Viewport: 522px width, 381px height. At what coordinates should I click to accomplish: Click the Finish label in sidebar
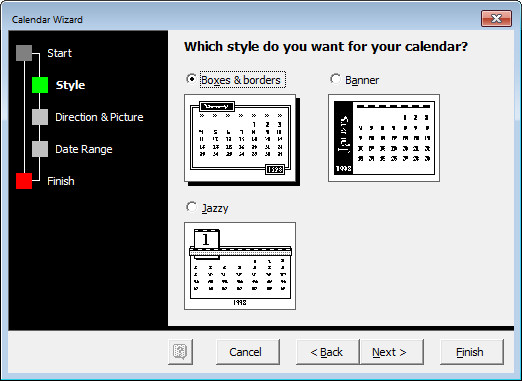pyautogui.click(x=61, y=181)
